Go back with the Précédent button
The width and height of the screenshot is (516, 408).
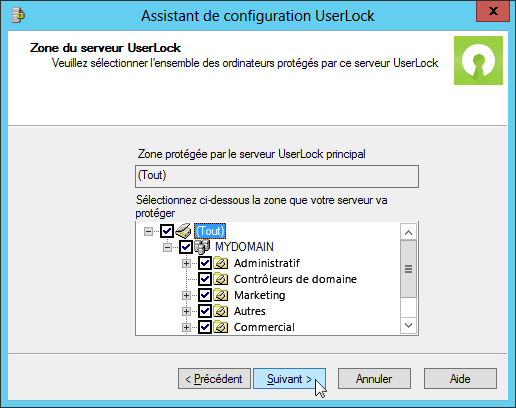pos(214,378)
